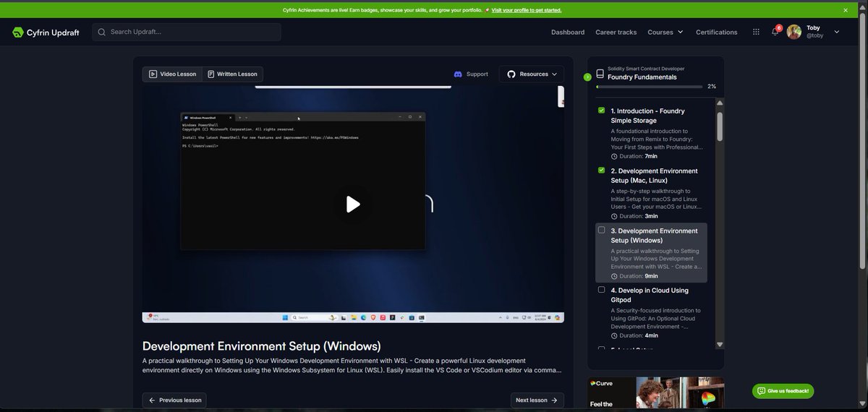Click the Foundry Fundamentals course title
868x412 pixels.
642,77
